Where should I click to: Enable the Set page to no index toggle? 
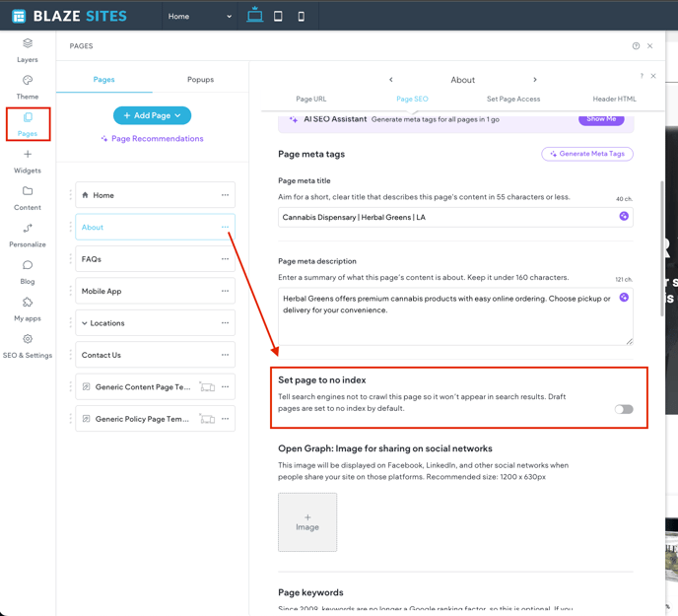[x=624, y=409]
